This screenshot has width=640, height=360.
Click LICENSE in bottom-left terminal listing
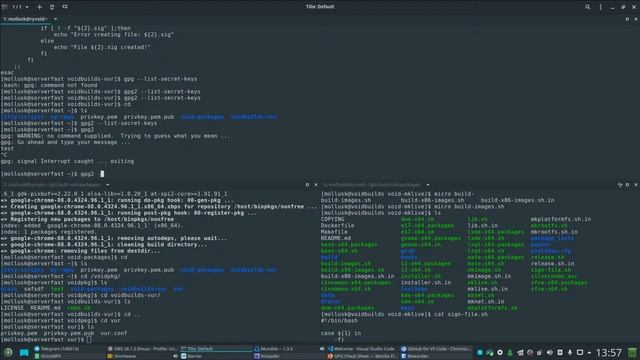[12, 308]
